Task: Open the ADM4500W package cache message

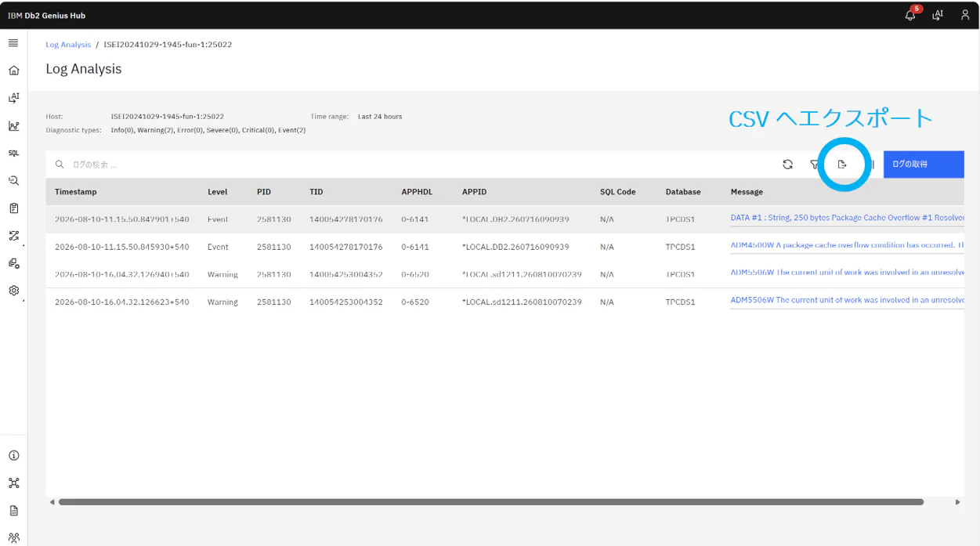Action: (x=847, y=246)
